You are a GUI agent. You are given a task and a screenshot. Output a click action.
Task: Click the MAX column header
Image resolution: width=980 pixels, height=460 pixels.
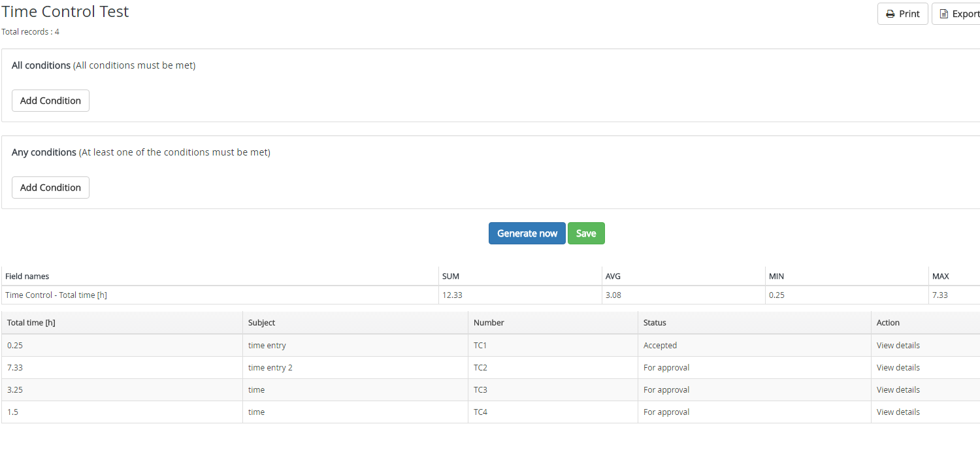click(955, 276)
